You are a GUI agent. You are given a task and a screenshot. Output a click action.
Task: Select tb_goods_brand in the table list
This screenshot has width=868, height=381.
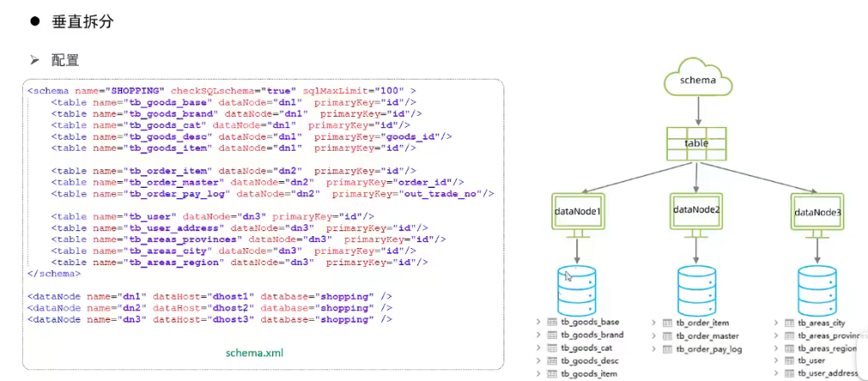pyautogui.click(x=592, y=335)
